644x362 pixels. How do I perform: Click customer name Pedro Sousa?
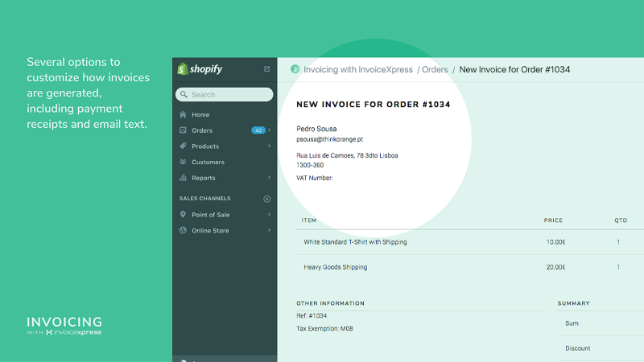[316, 129]
